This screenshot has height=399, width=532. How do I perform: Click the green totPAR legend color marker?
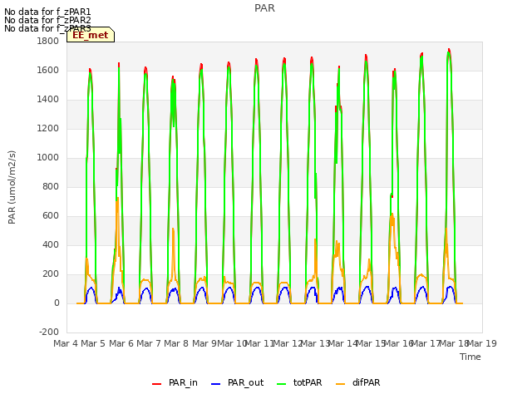tap(282, 384)
